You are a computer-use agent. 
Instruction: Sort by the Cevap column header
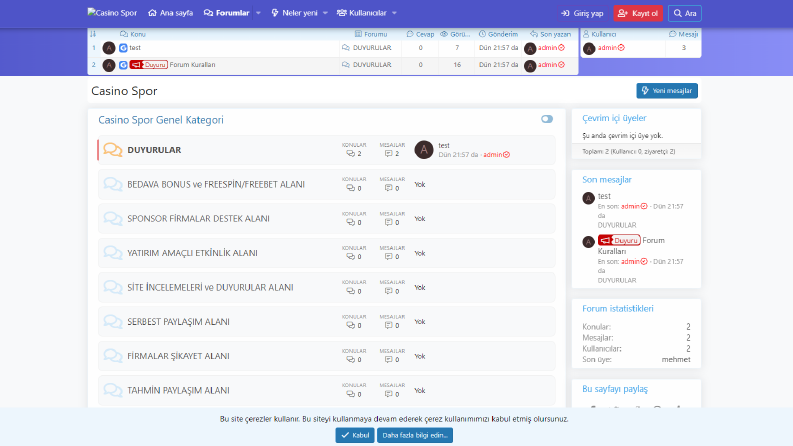[420, 34]
